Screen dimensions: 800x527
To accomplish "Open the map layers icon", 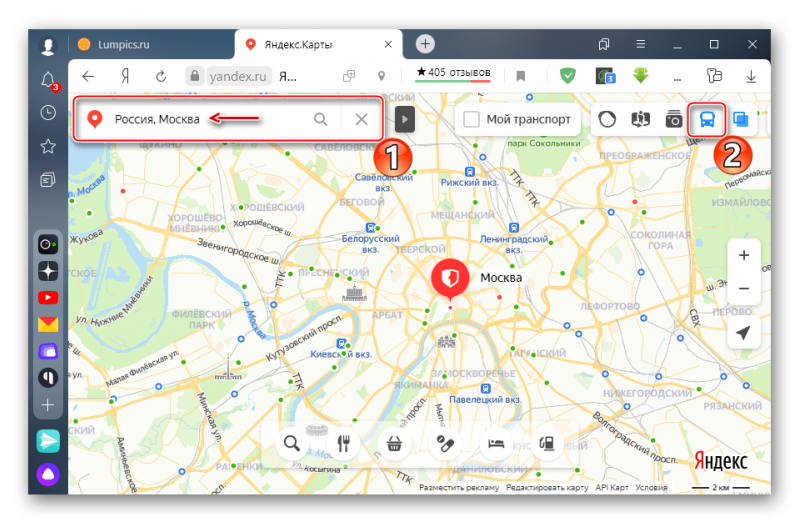I will [740, 119].
